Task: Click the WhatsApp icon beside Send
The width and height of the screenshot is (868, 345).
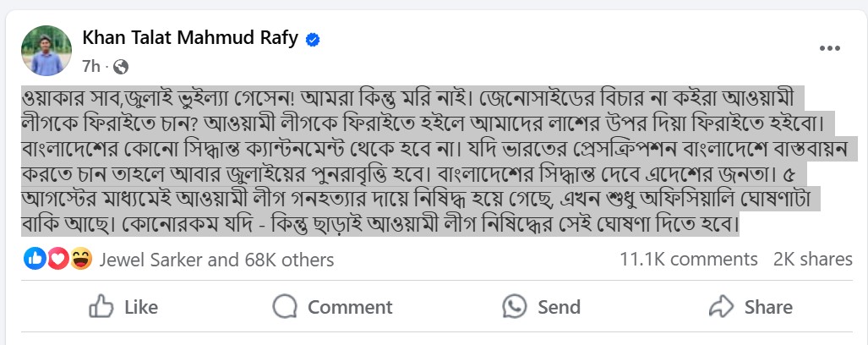Action: coord(515,306)
